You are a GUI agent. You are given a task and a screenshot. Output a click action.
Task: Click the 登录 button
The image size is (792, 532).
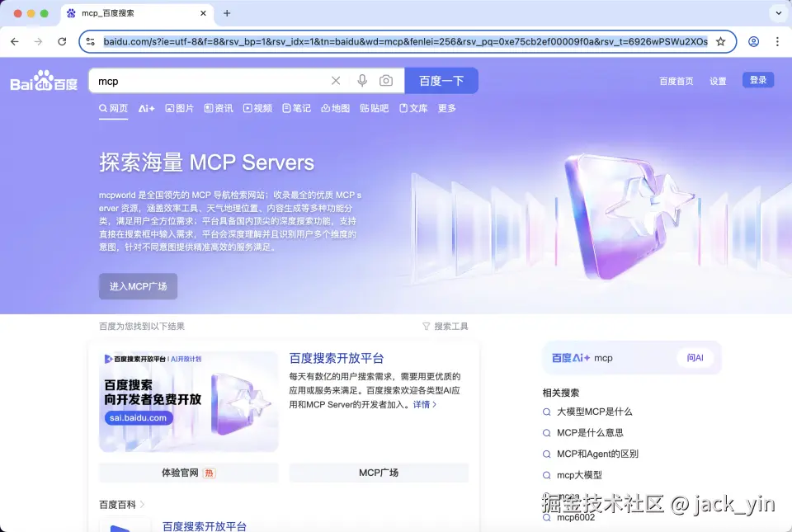758,80
